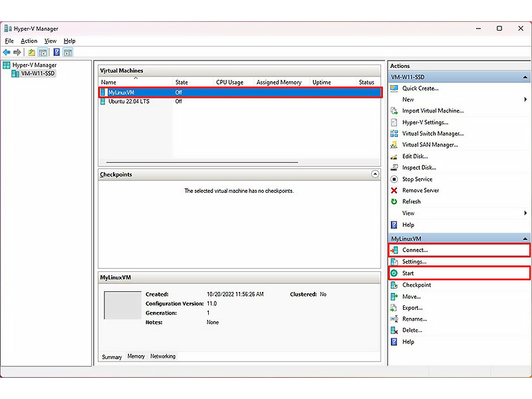This screenshot has height=399, width=532.
Task: Click the blue Help toolbar icon
Action: [57, 53]
